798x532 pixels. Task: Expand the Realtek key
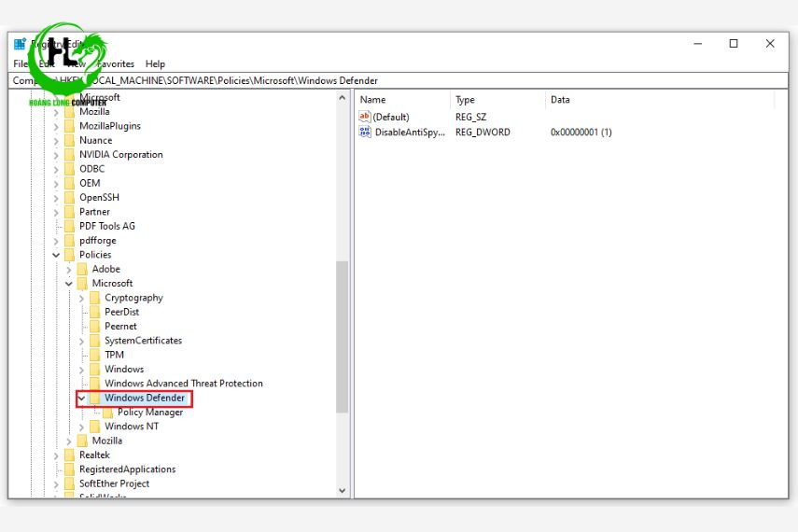click(57, 455)
